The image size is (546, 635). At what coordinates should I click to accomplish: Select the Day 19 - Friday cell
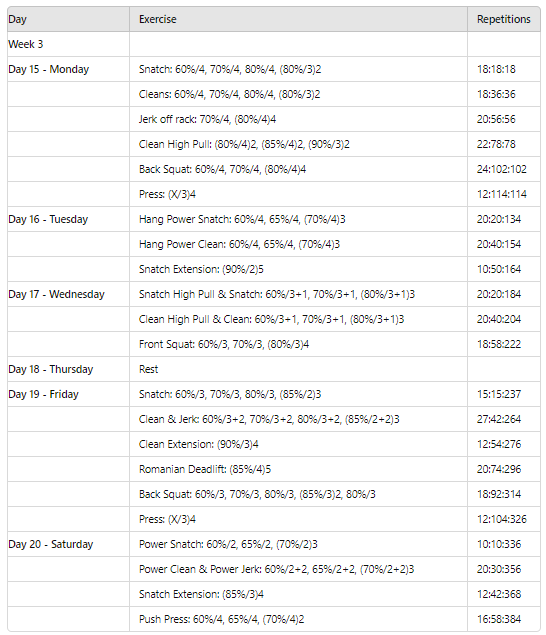(x=68, y=394)
